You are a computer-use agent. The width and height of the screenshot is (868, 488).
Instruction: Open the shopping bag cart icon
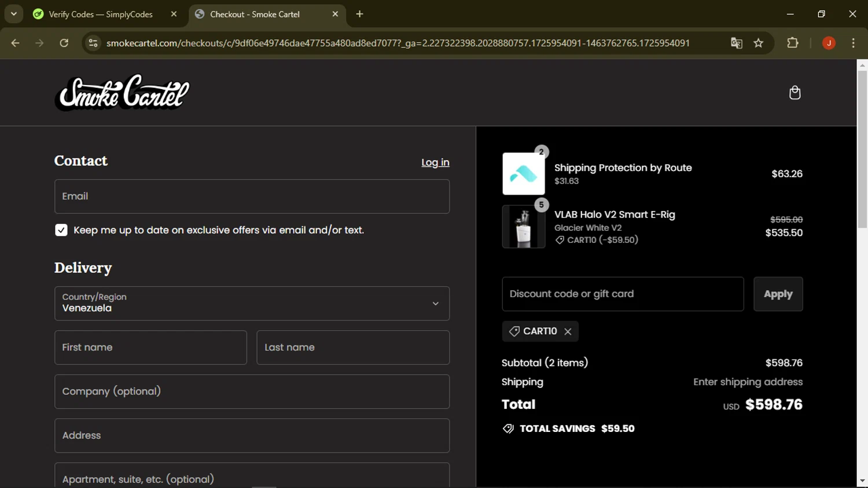pyautogui.click(x=795, y=93)
